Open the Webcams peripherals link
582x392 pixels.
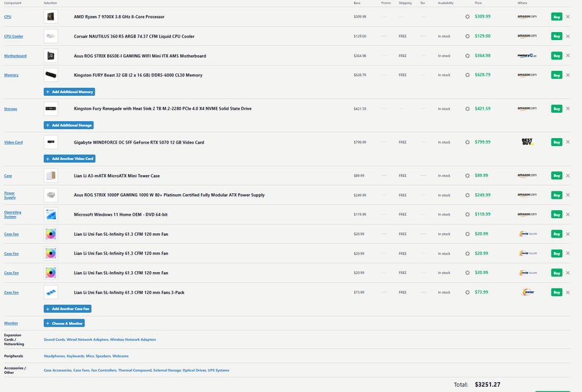(x=120, y=356)
